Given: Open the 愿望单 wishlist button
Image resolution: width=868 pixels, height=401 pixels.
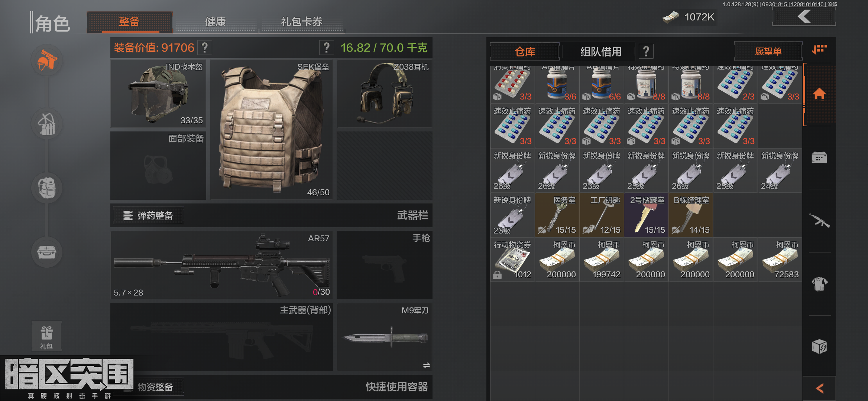Looking at the screenshot, I should [x=768, y=51].
